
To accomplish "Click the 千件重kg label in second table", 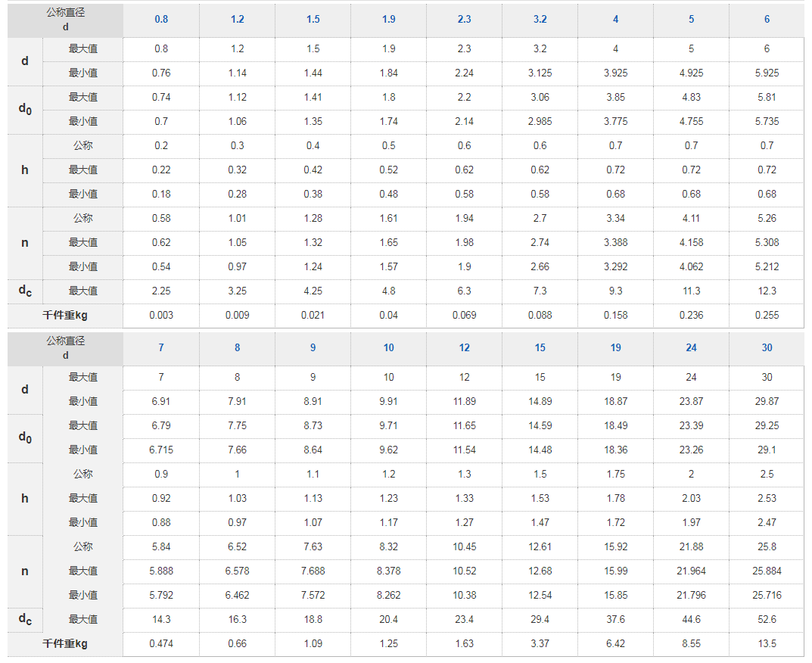I will click(65, 644).
